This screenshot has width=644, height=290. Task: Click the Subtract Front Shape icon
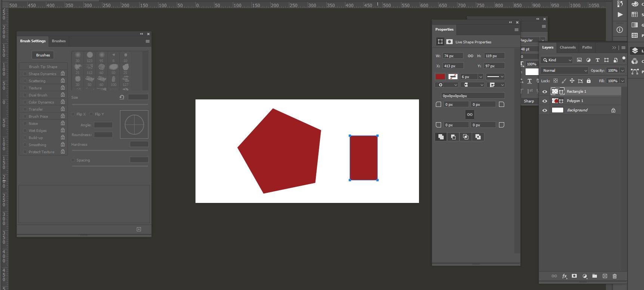point(453,137)
